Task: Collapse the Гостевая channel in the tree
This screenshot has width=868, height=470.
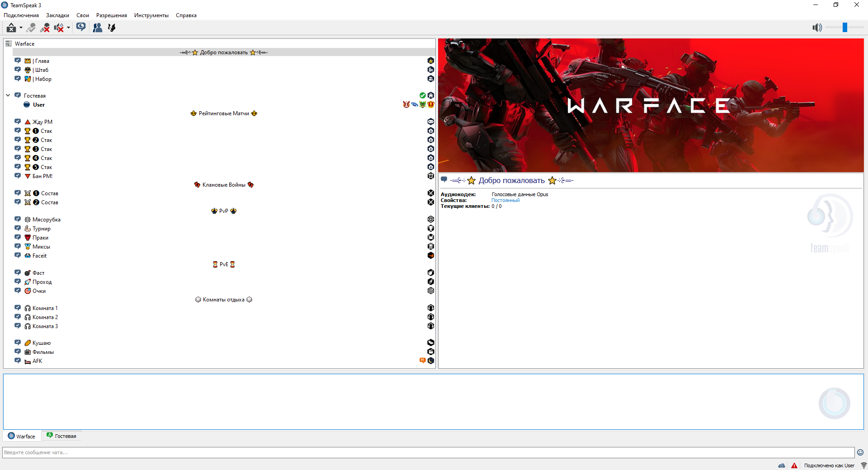Action: click(x=8, y=95)
